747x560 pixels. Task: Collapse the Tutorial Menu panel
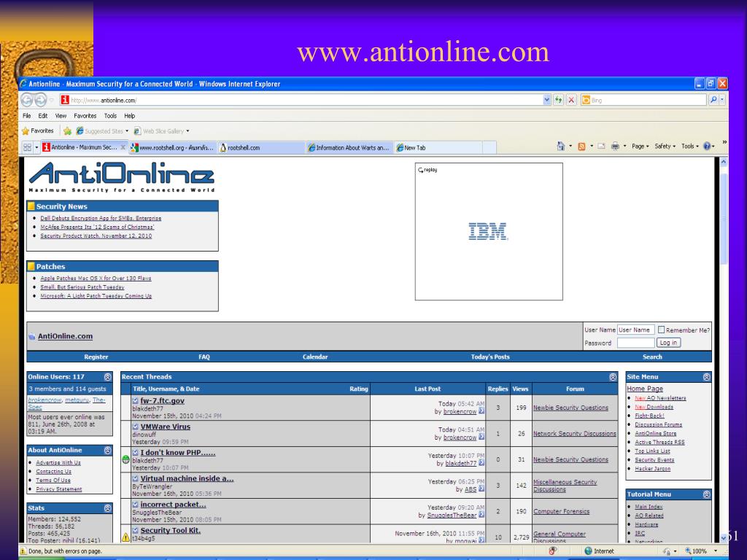(x=706, y=494)
